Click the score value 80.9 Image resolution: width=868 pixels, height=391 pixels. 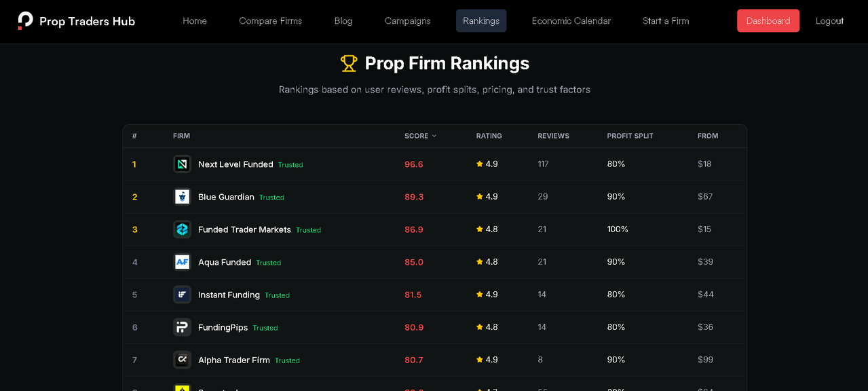pos(414,327)
